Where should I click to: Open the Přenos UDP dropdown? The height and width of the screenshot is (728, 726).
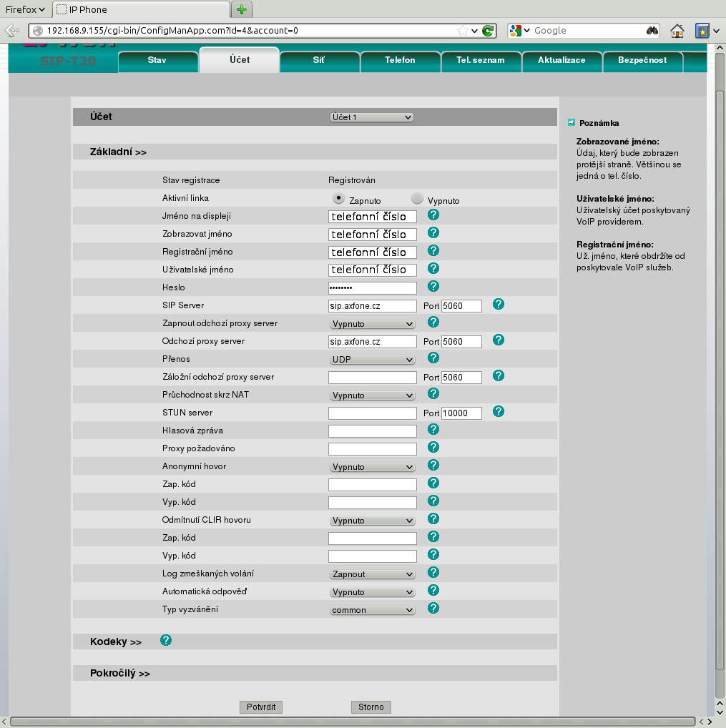(372, 360)
